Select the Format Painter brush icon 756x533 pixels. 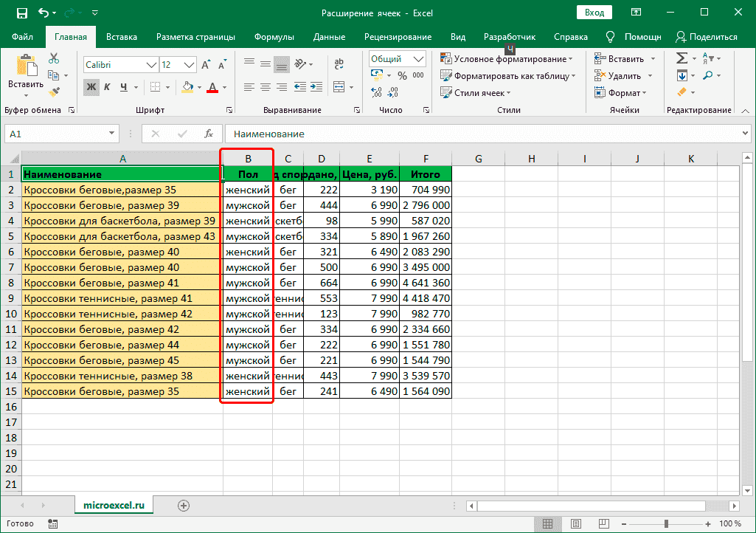coord(54,92)
